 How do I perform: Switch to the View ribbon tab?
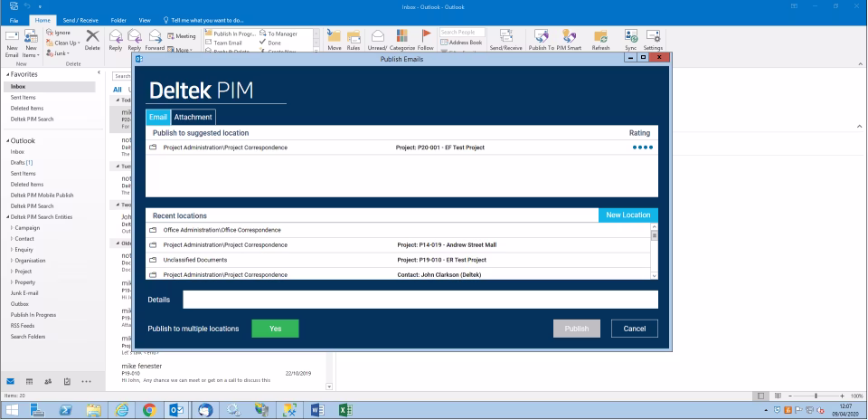[145, 21]
